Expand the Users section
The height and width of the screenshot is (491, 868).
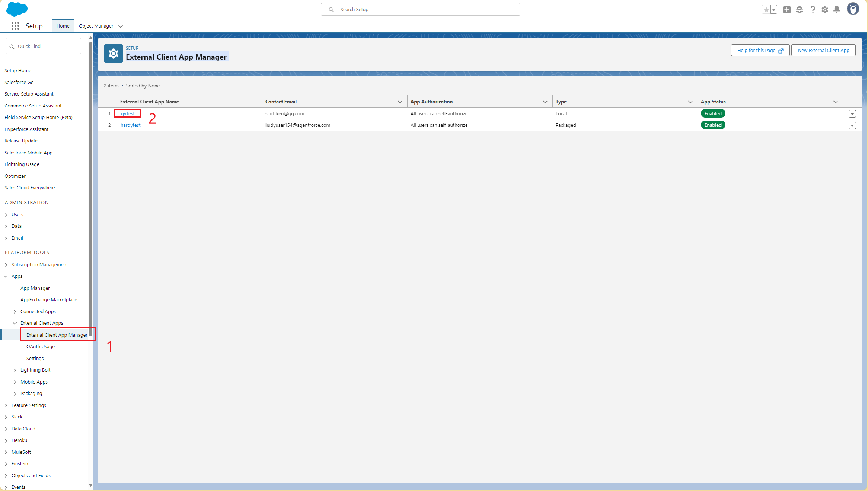pos(6,215)
